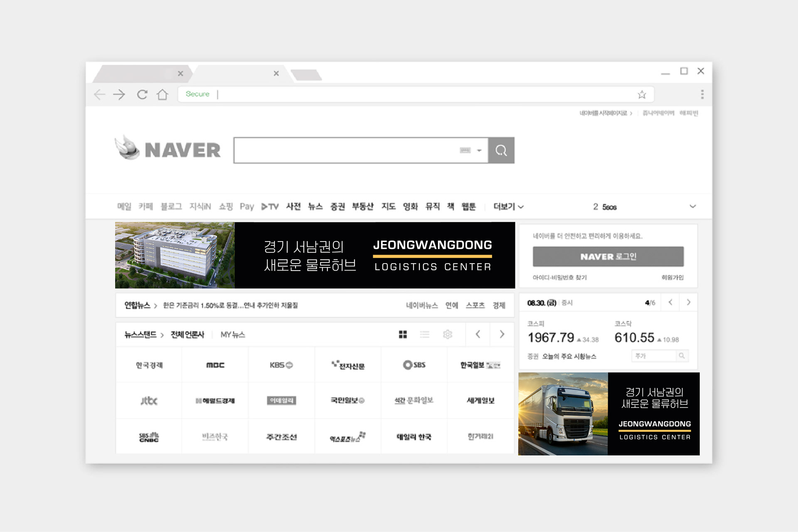Open 오늘의 주요 시황뉴스 link
This screenshot has height=532, width=798.
pos(569,357)
